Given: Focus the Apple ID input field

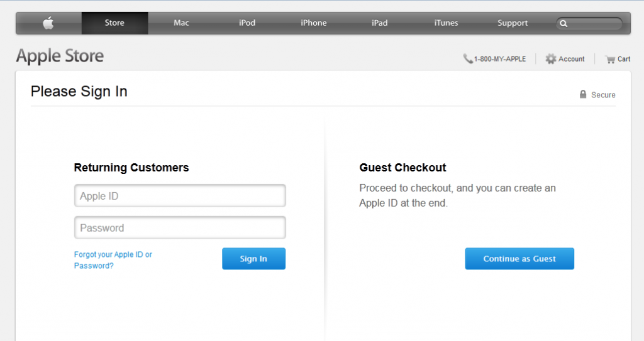Looking at the screenshot, I should [180, 196].
